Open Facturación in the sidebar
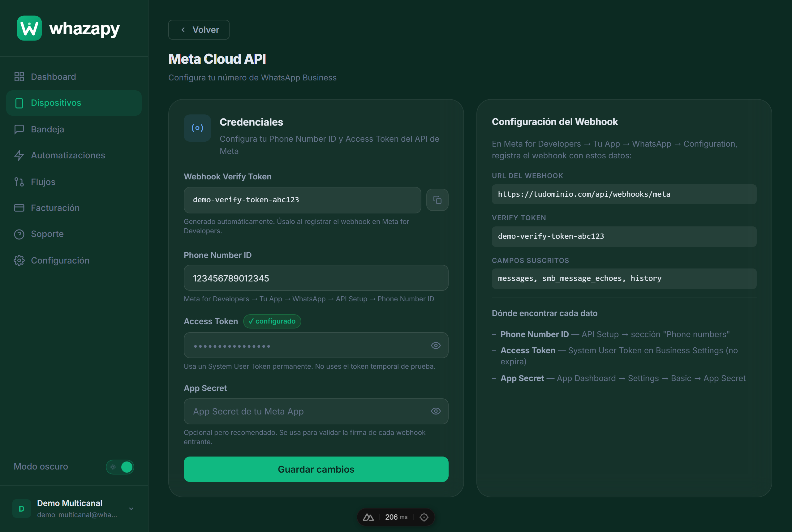 (x=74, y=208)
